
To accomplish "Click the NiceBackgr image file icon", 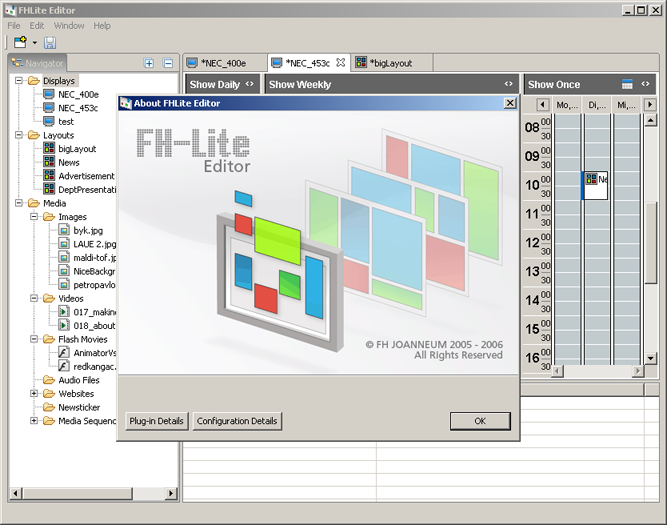I will pyautogui.click(x=64, y=271).
